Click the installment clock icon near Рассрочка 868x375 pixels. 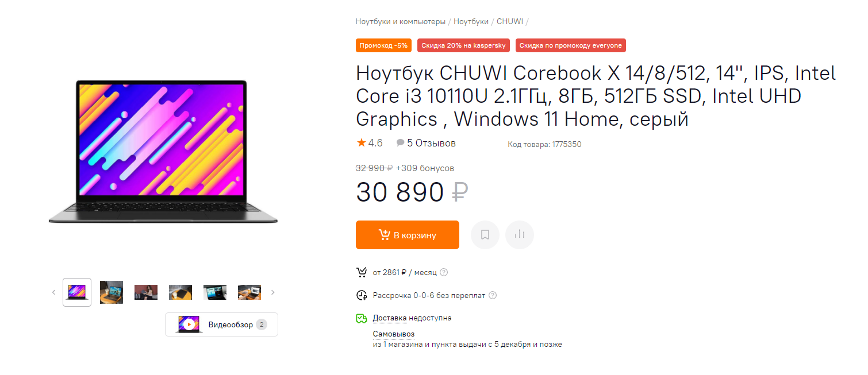[362, 295]
